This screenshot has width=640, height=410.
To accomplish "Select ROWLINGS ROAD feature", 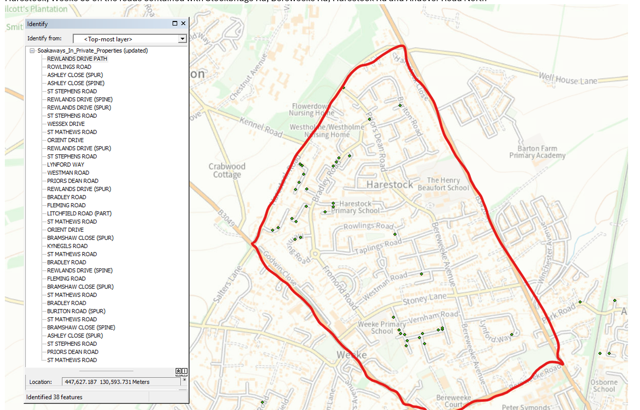I will click(69, 67).
